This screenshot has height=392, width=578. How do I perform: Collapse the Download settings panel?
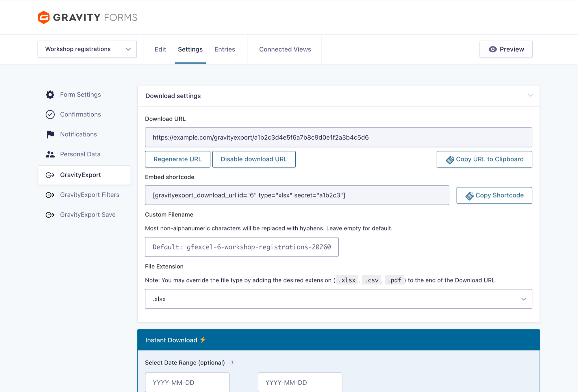[x=530, y=95]
